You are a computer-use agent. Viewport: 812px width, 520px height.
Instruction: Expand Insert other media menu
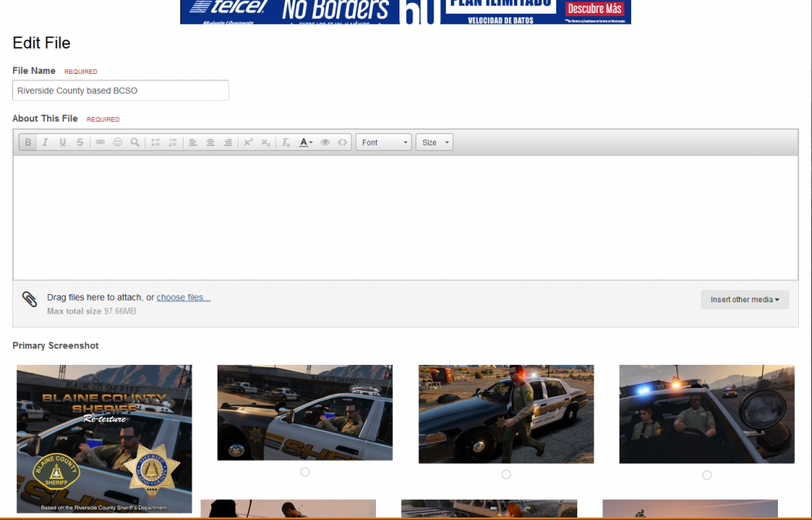[x=745, y=299]
